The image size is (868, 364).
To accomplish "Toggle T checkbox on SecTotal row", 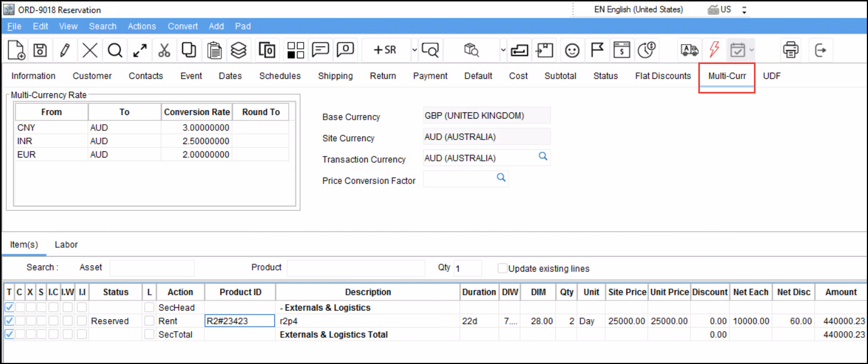I will coord(9,334).
